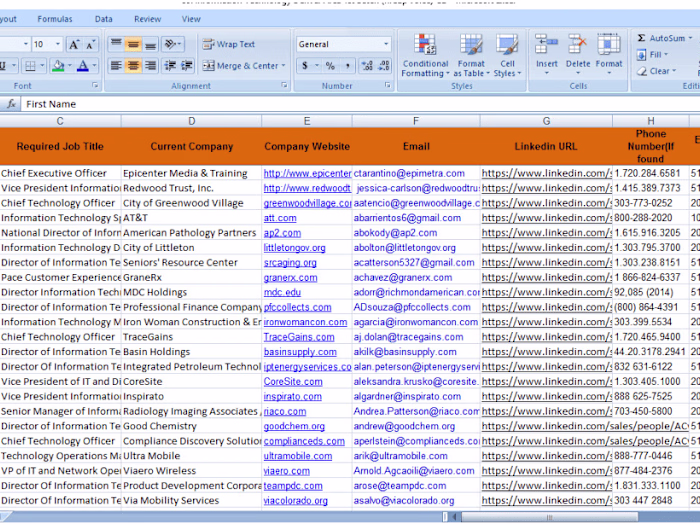The height and width of the screenshot is (525, 700).
Task: Switch to Data tab
Action: [x=104, y=19]
